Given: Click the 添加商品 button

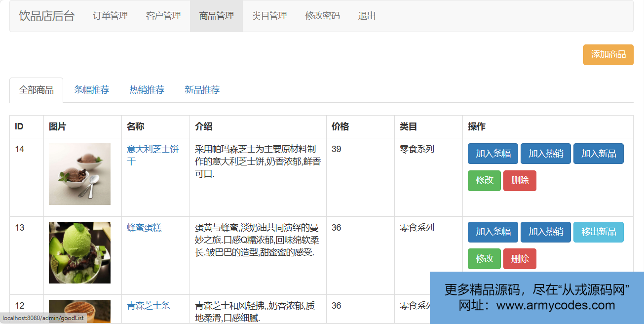Looking at the screenshot, I should (x=608, y=55).
